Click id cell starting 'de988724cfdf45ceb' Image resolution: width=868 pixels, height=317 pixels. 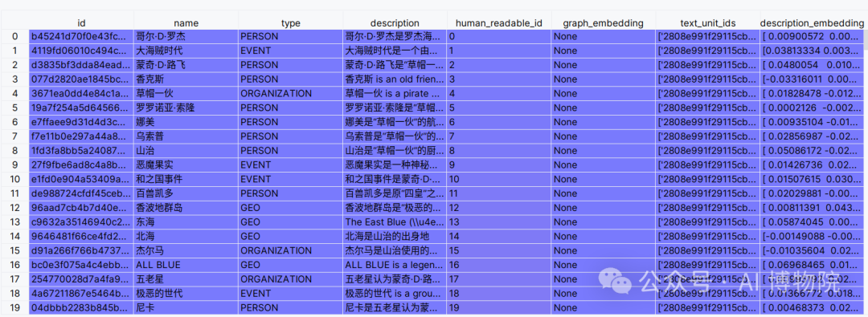tap(81, 193)
